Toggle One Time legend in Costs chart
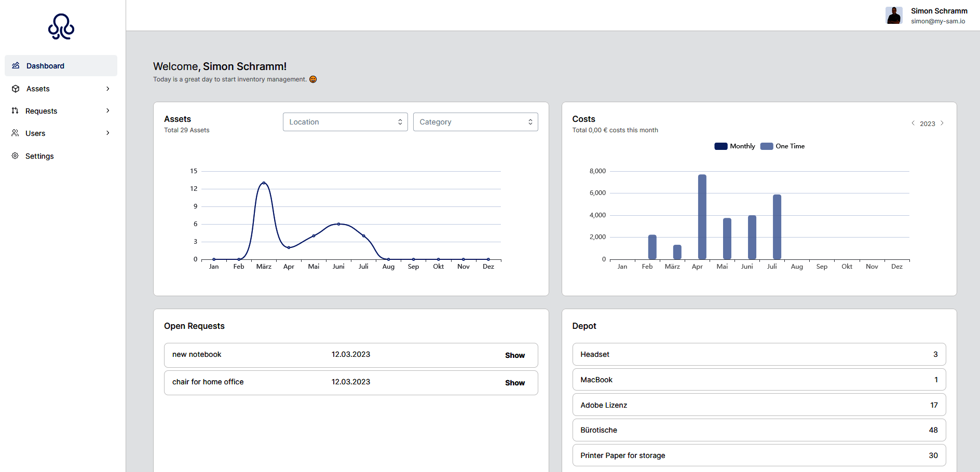This screenshot has height=472, width=980. (x=782, y=146)
